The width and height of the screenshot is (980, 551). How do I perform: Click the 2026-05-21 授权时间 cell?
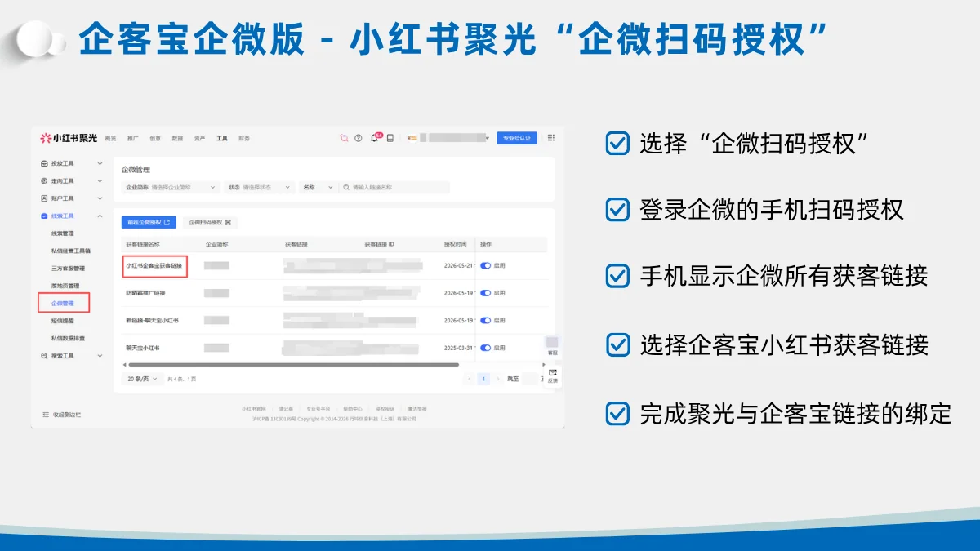point(458,265)
